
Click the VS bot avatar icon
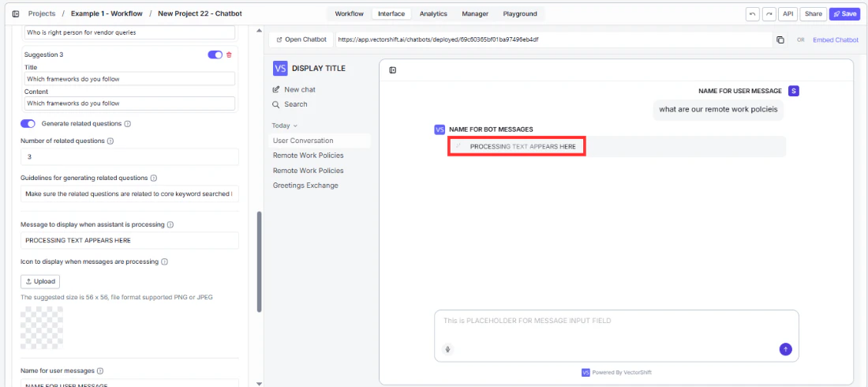pyautogui.click(x=440, y=130)
